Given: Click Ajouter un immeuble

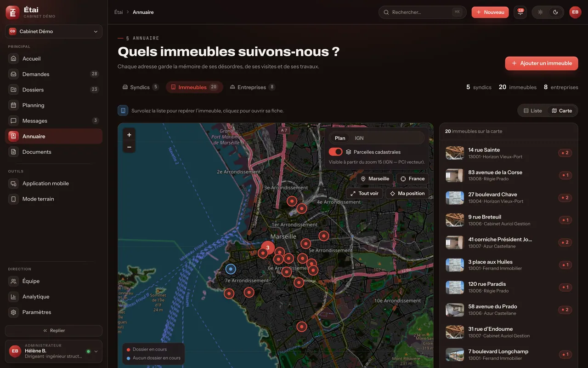Looking at the screenshot, I should click(542, 63).
